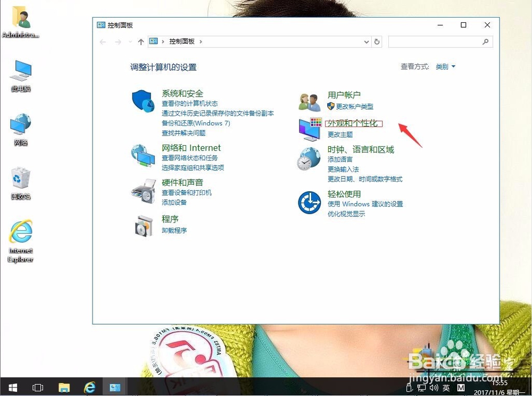Click the volume speaker tray icon
The image size is (532, 396).
pyautogui.click(x=434, y=387)
